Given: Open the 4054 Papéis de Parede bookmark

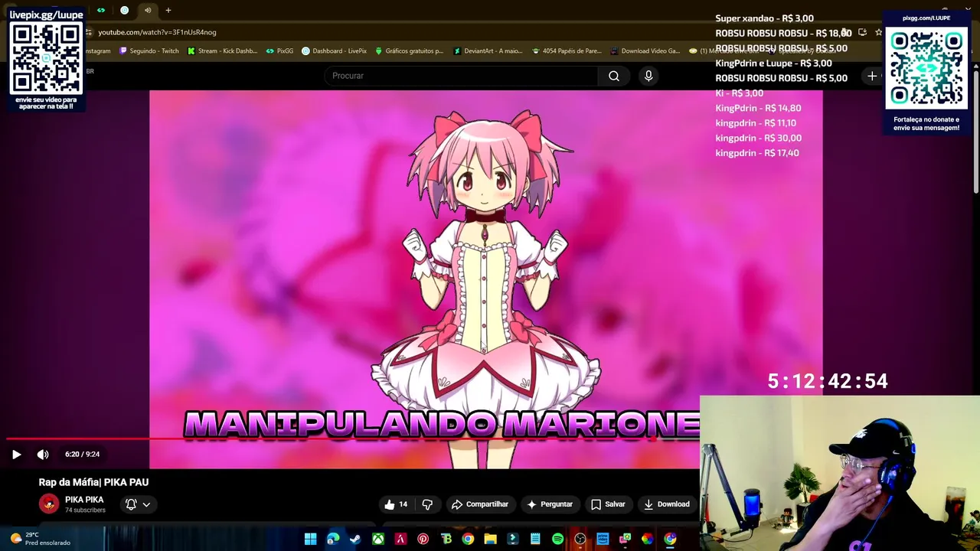Looking at the screenshot, I should [567, 51].
